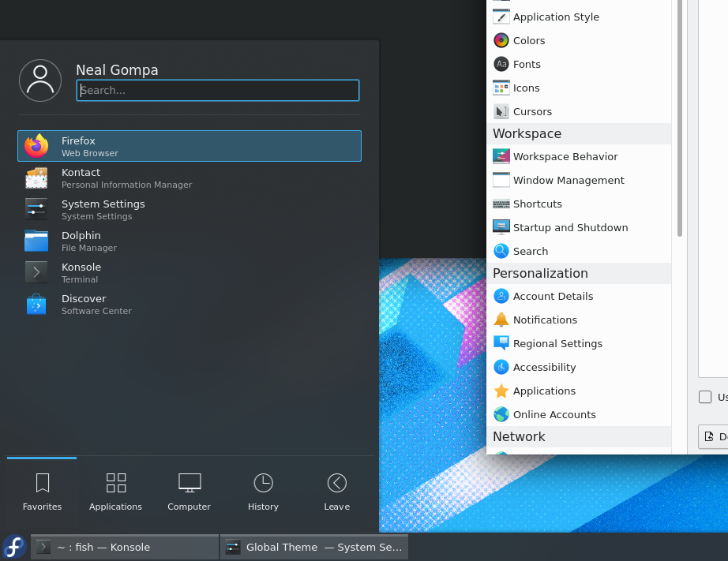Select the Regional Settings label text
This screenshot has width=728, height=561.
click(557, 343)
